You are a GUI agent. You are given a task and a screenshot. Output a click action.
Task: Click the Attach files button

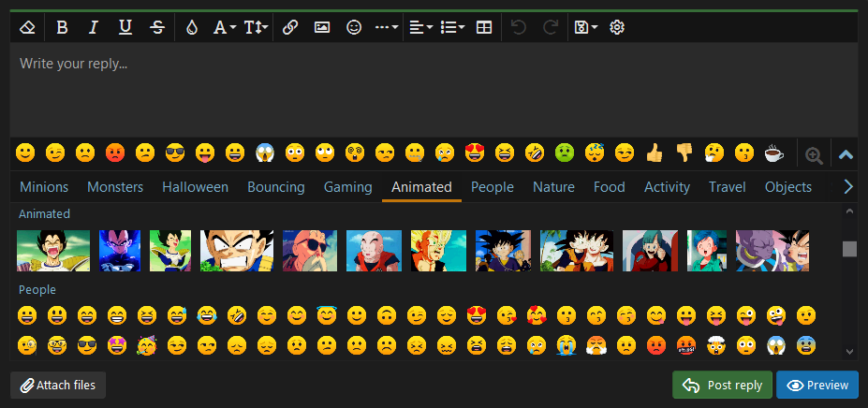click(59, 385)
